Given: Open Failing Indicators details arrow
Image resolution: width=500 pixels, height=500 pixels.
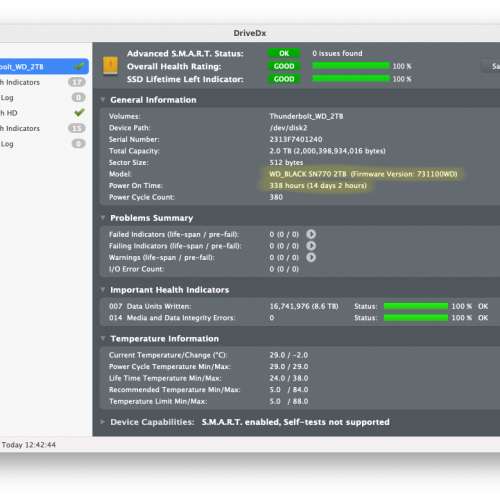Looking at the screenshot, I should [311, 246].
